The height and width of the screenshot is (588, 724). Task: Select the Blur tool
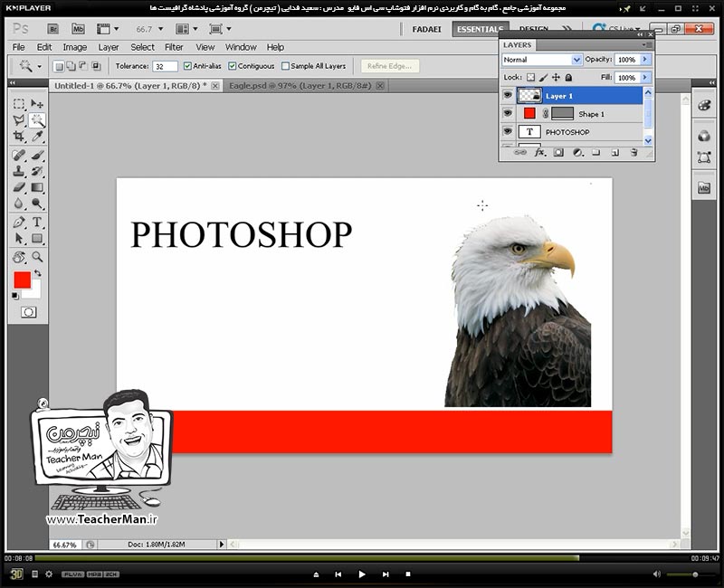[x=18, y=204]
